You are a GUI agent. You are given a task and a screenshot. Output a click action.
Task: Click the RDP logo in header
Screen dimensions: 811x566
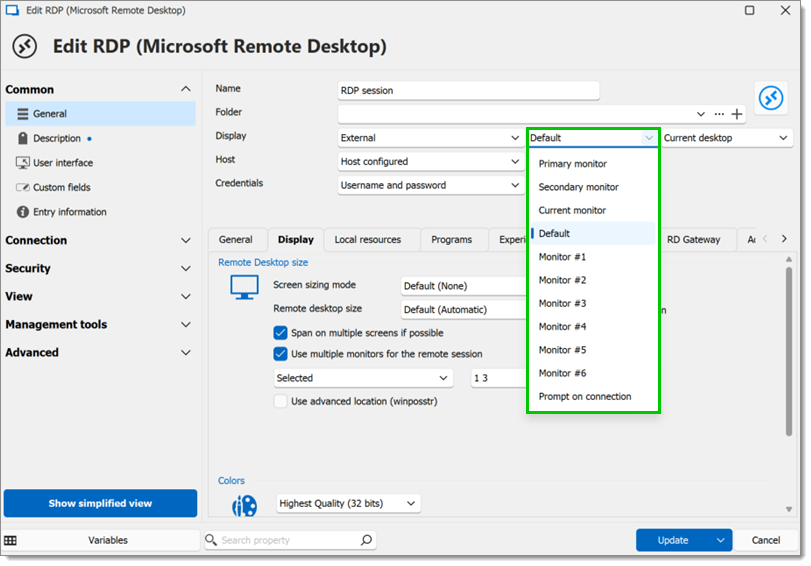tap(24, 47)
